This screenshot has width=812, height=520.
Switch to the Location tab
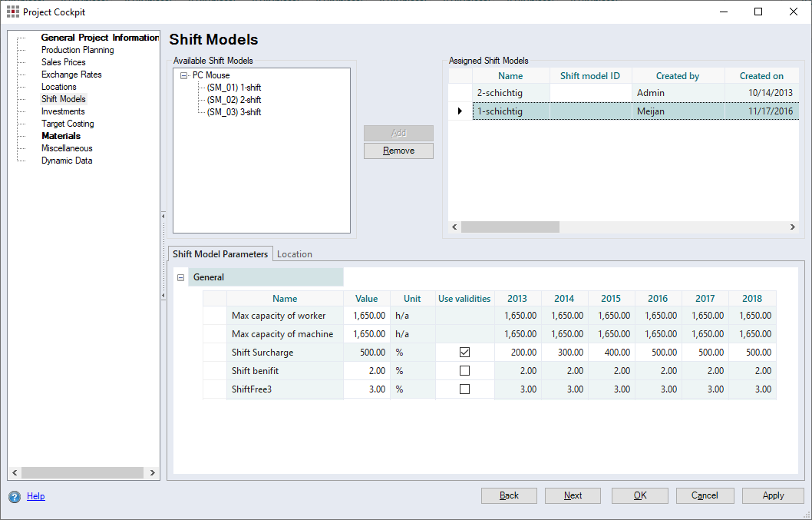[x=294, y=254]
